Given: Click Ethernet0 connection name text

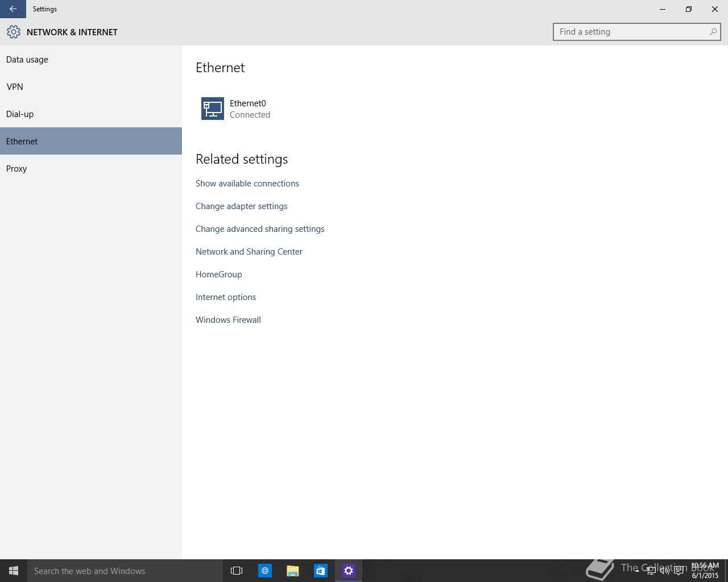Looking at the screenshot, I should (247, 103).
